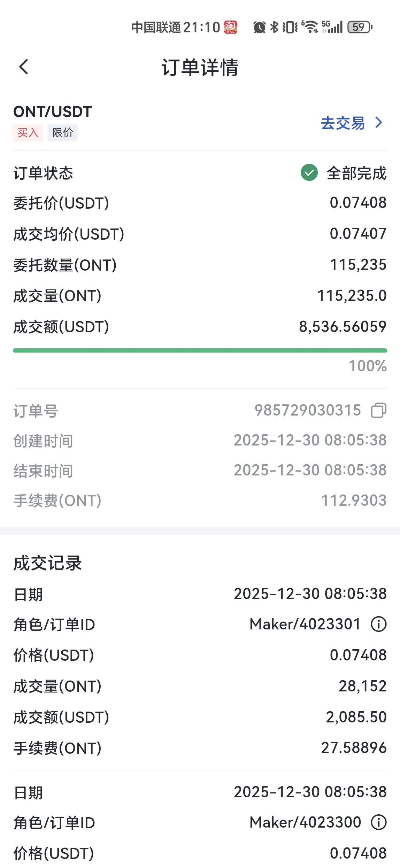Tap the 全部完成 order status text

click(356, 173)
